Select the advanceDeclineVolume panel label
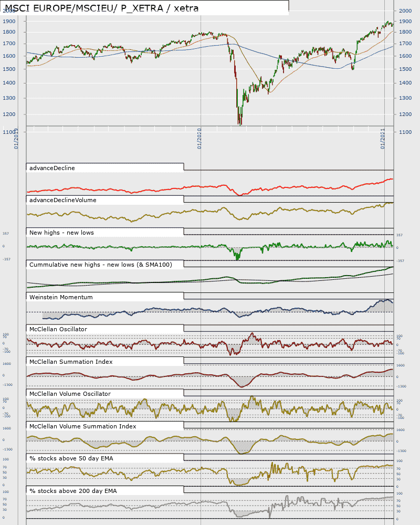This screenshot has width=420, height=525. [62, 200]
